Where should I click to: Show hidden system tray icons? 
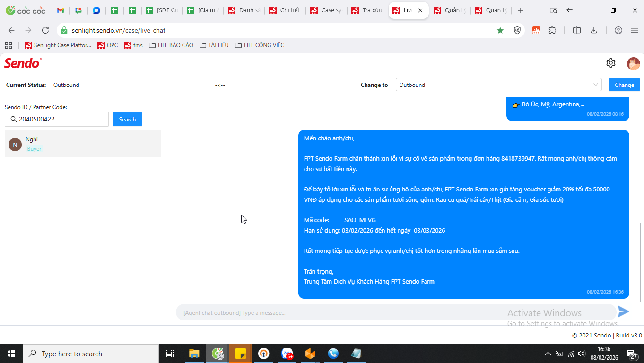click(x=548, y=354)
